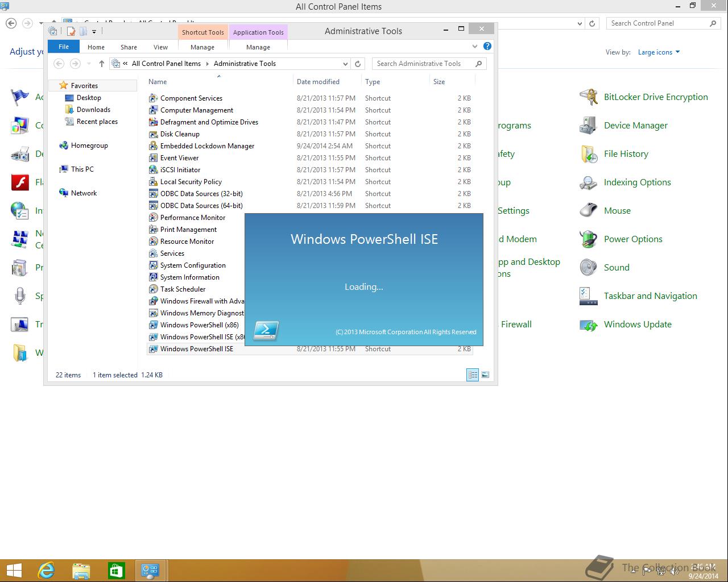The image size is (728, 582).
Task: Open the File menu tab
Action: point(64,47)
